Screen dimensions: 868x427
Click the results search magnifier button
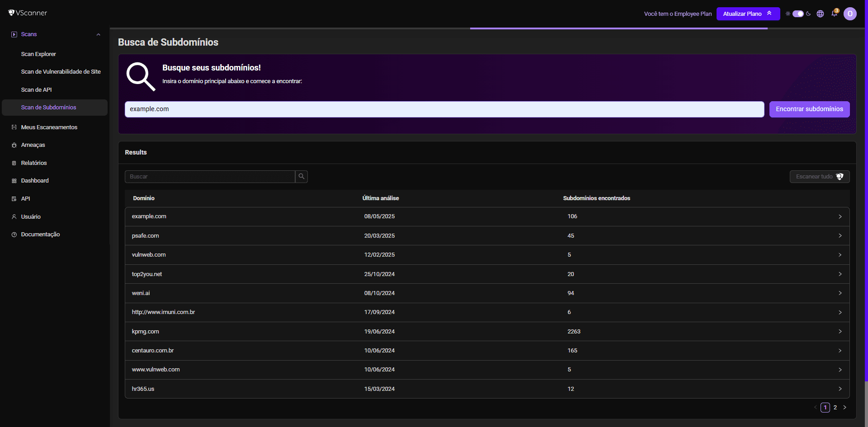point(302,177)
